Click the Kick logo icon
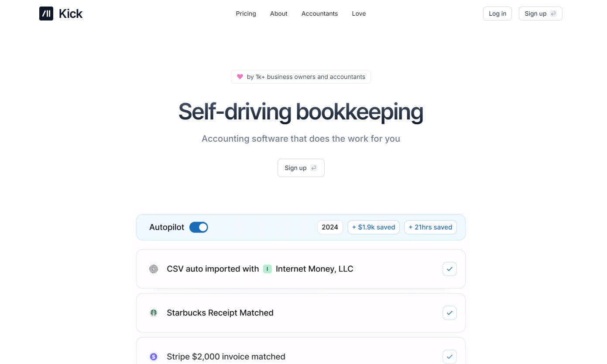607x364 pixels. coord(46,14)
